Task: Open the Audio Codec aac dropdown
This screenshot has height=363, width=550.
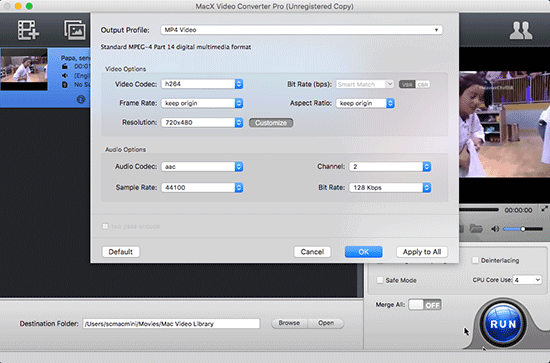Action: (x=202, y=167)
